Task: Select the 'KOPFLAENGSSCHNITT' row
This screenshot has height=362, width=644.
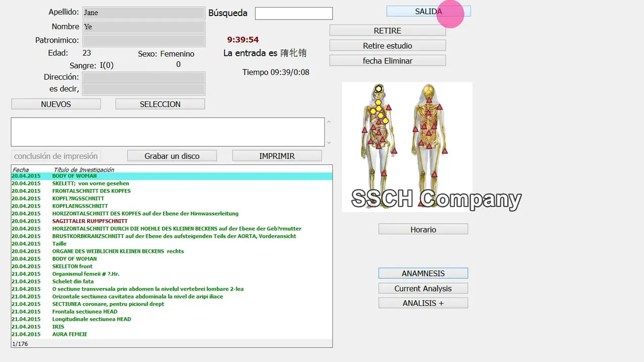Action: point(172,206)
